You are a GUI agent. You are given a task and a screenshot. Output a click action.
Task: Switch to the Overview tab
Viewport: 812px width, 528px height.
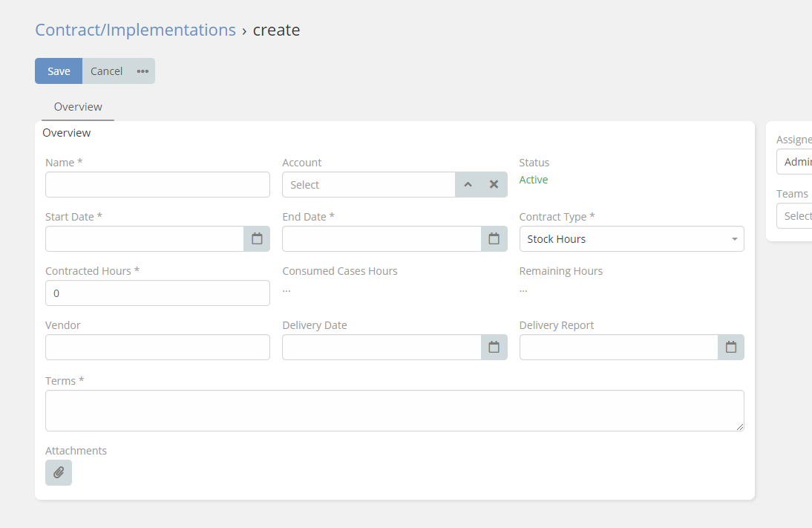(78, 107)
